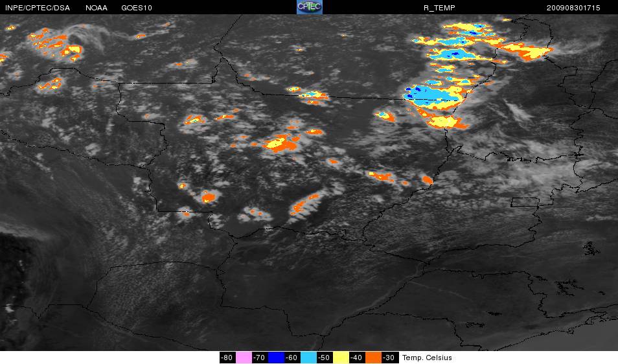Click the INPE/CPTEC/DSA header label
Screen dimensions: 618x364
pos(38,8)
